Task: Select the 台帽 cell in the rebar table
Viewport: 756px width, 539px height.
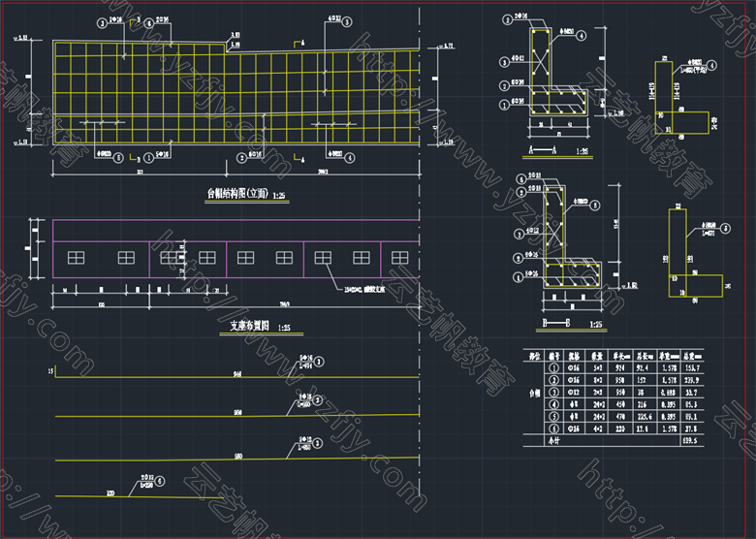Action: click(x=534, y=396)
